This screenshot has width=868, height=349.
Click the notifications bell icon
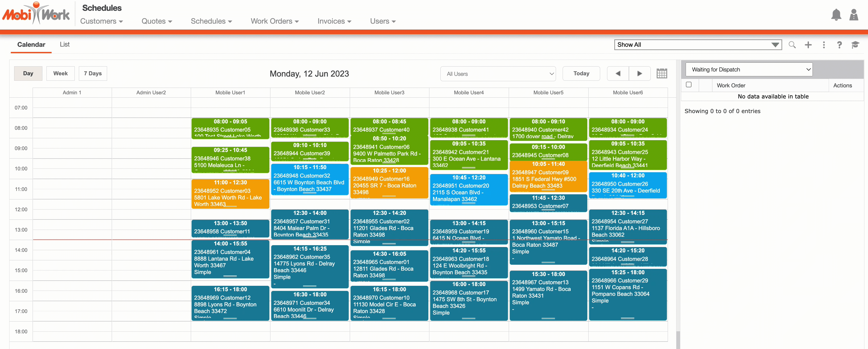[x=836, y=15]
